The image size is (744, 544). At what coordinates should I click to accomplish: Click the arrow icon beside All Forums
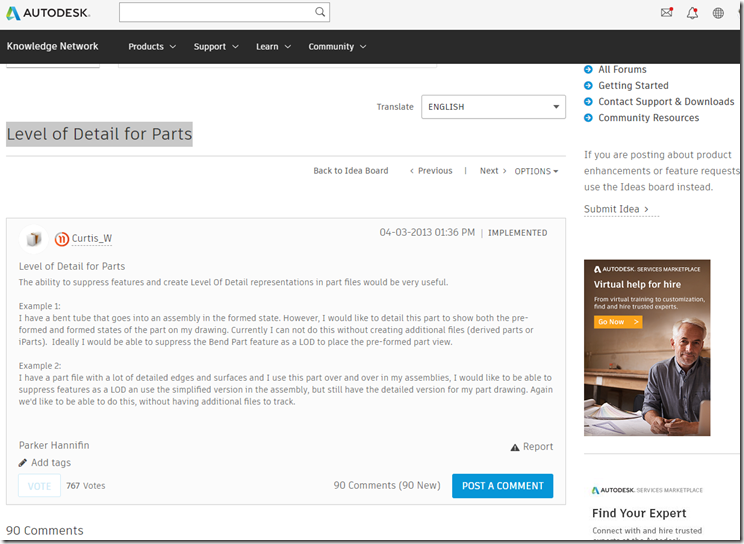pos(588,69)
